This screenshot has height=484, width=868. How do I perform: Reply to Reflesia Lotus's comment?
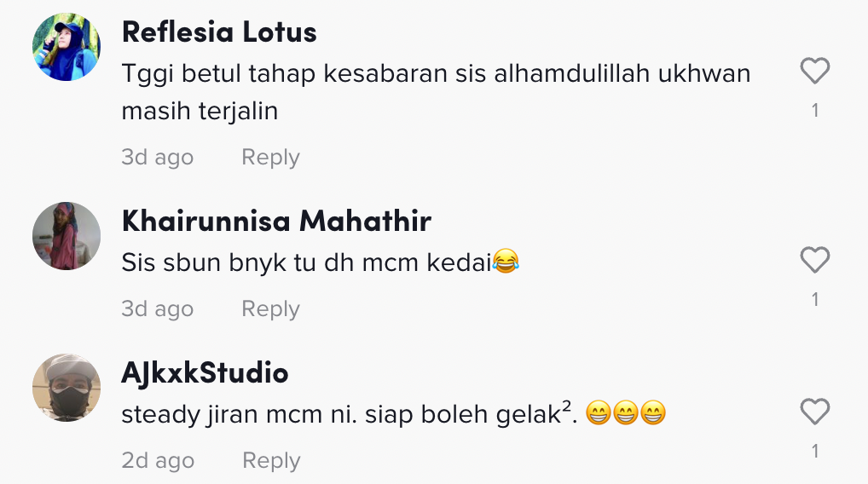270,158
